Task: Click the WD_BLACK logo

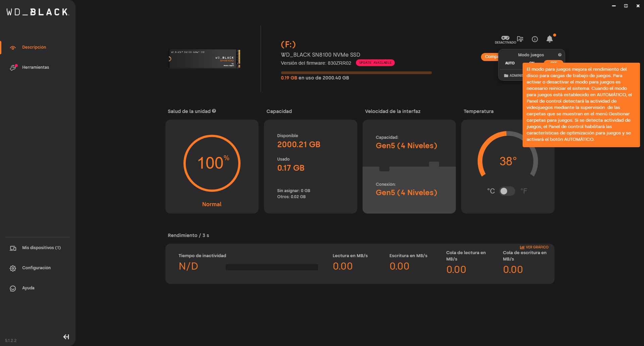Action: tap(38, 12)
